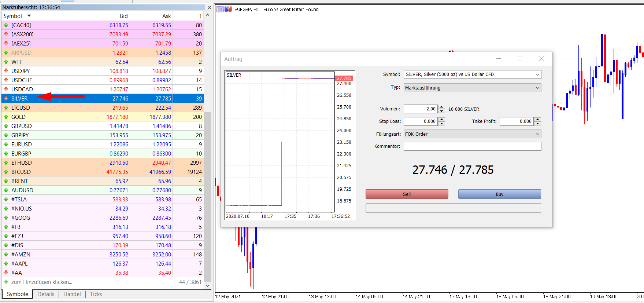Screen dimensions: 644x303
Task: Click the Kommentar input field
Action: pyautogui.click(x=473, y=146)
